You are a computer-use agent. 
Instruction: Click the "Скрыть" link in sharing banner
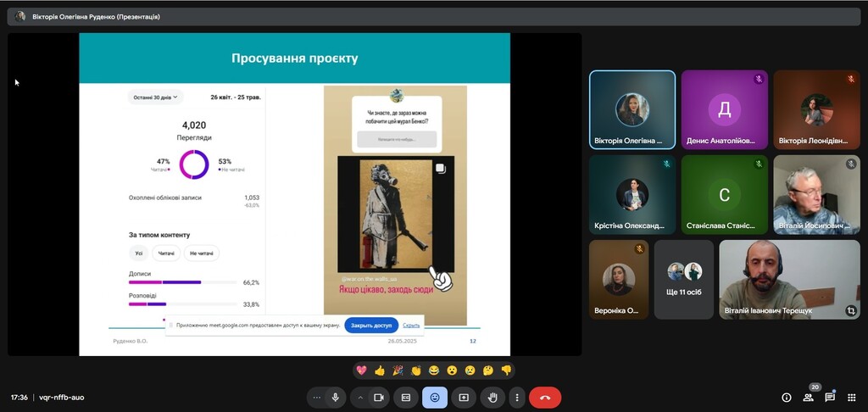pyautogui.click(x=411, y=326)
